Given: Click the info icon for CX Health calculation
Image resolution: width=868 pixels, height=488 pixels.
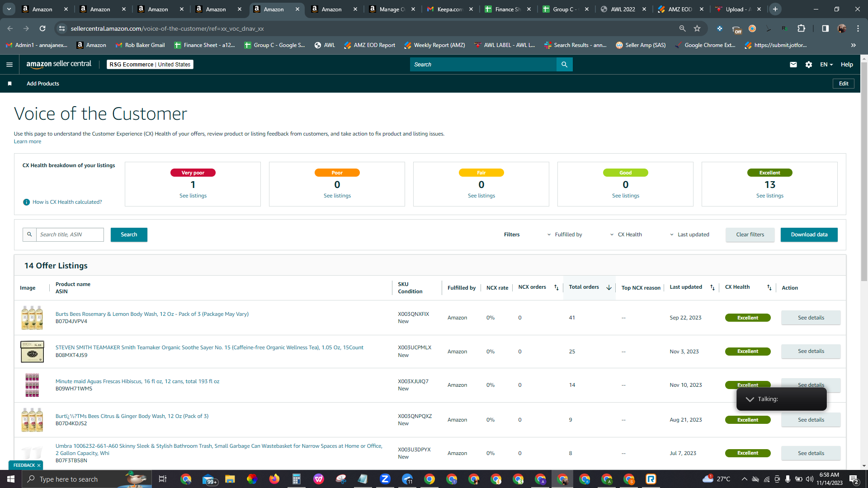Looking at the screenshot, I should pyautogui.click(x=26, y=202).
